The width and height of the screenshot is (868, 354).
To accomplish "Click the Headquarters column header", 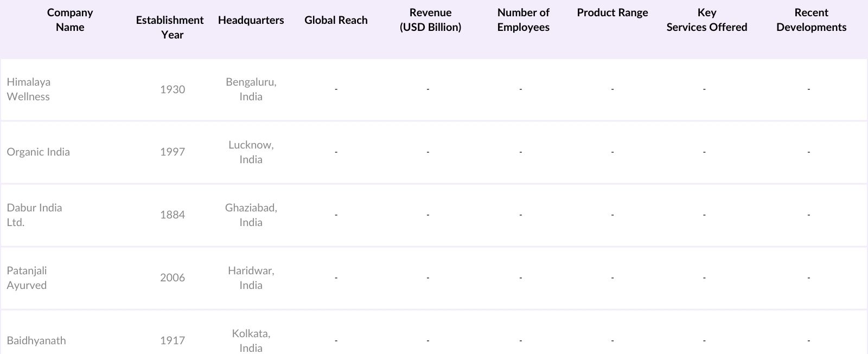I will pos(251,20).
